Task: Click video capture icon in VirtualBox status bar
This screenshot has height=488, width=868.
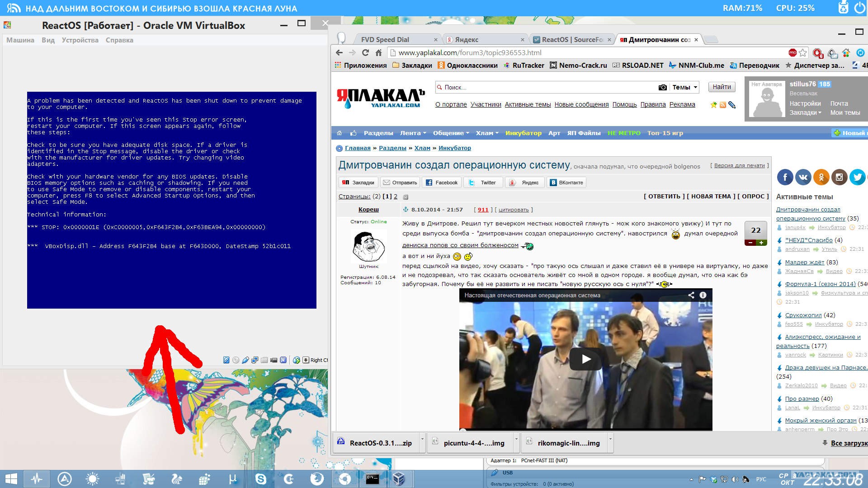Action: [274, 360]
